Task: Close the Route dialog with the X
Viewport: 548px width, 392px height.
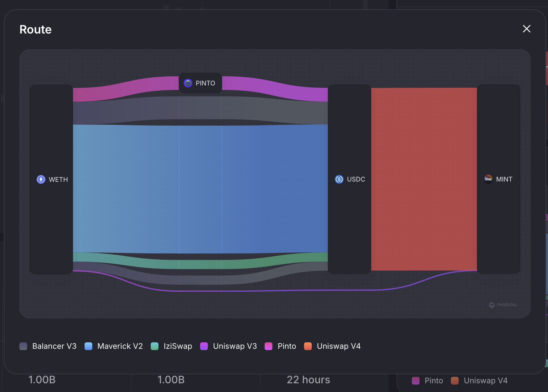Action: coord(526,29)
